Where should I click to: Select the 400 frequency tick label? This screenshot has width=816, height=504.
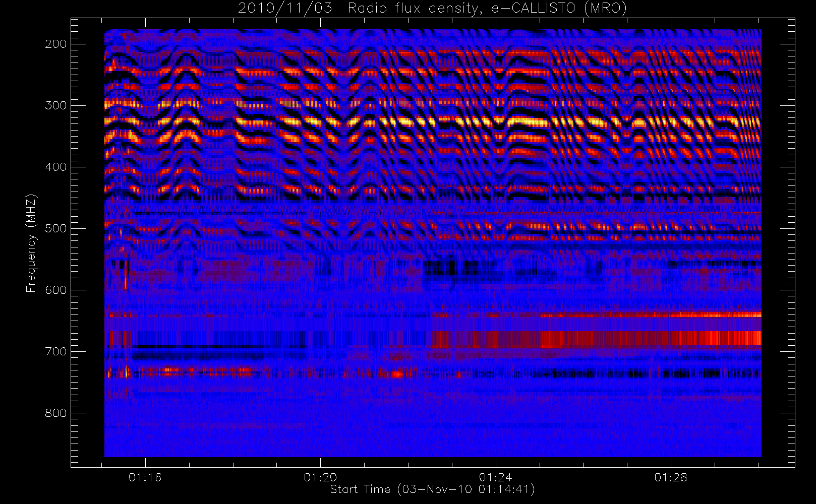tap(55, 167)
